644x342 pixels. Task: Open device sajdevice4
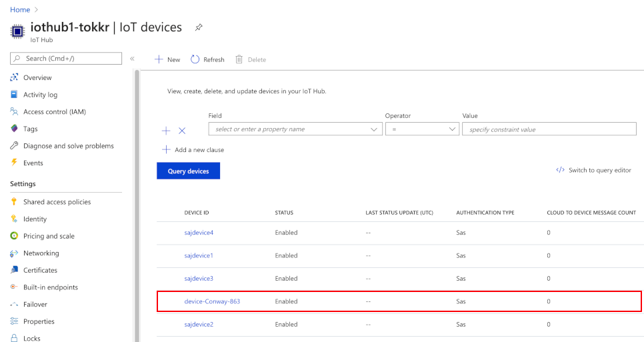coord(199,233)
